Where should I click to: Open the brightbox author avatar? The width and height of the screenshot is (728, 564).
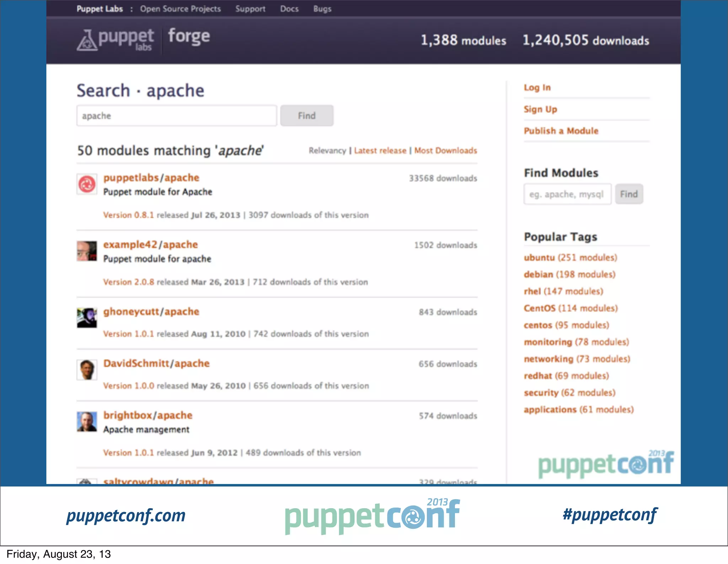coord(87,421)
